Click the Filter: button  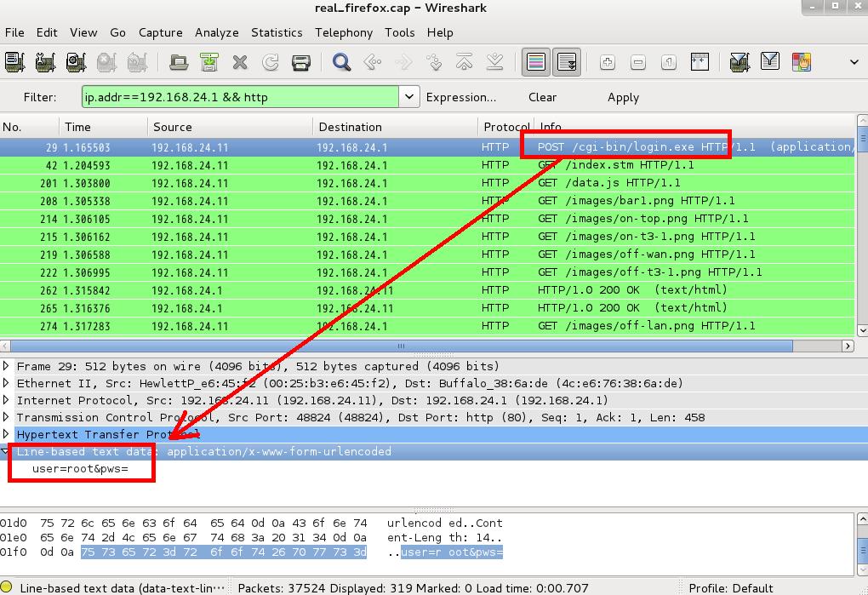(x=40, y=97)
